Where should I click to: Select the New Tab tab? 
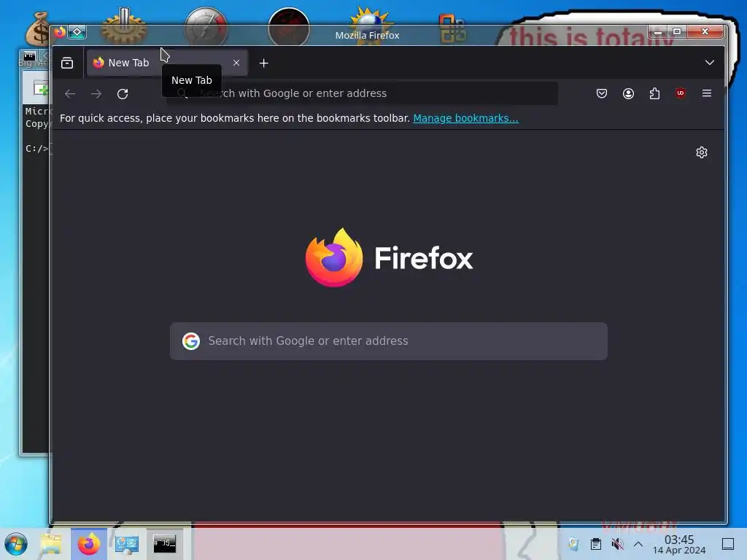click(167, 63)
